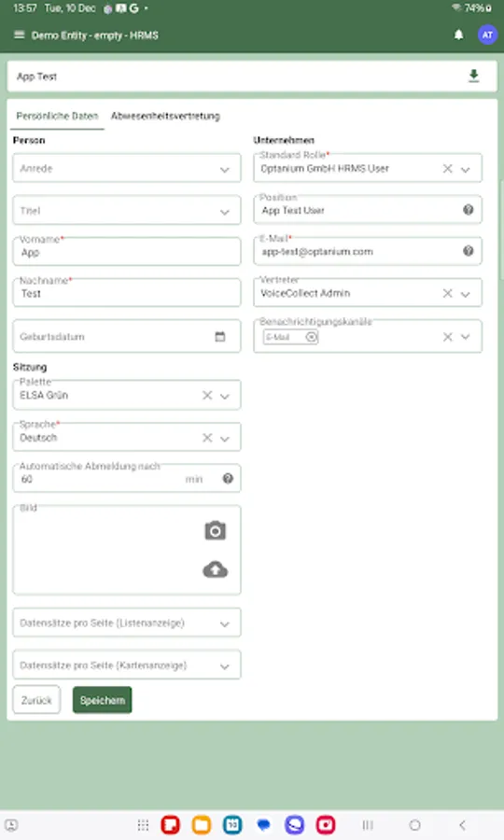Switch to Abwesenheitsvertretung tab
The width and height of the screenshot is (504, 840).
point(165,116)
